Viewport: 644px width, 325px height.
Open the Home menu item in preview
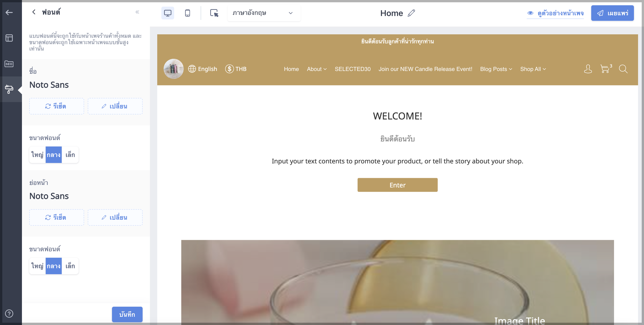pos(291,69)
